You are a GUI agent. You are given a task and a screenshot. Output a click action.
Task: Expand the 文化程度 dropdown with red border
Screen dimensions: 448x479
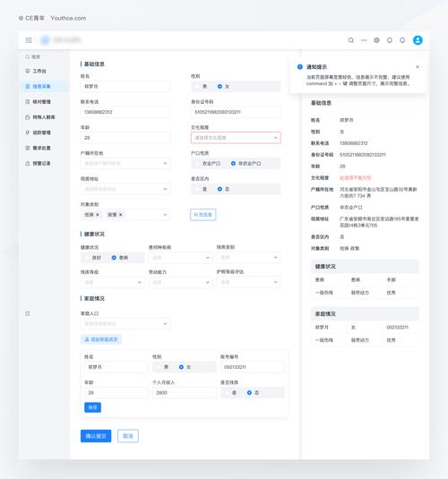[x=236, y=138]
